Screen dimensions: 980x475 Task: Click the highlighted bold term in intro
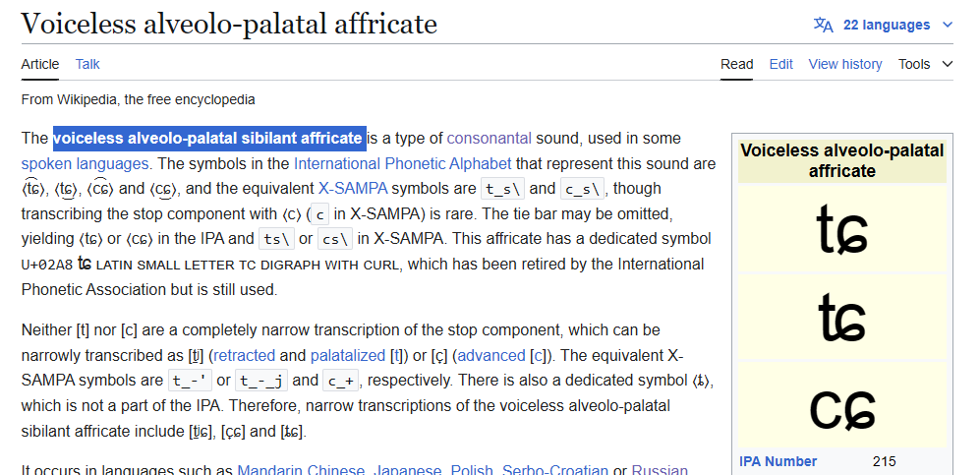[x=209, y=138]
